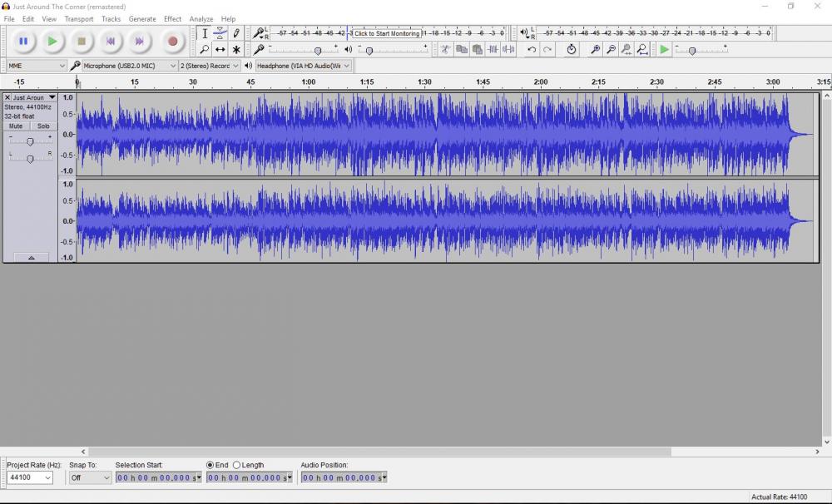Expand the Snap To dropdown
The height and width of the screenshot is (504, 832).
click(90, 478)
